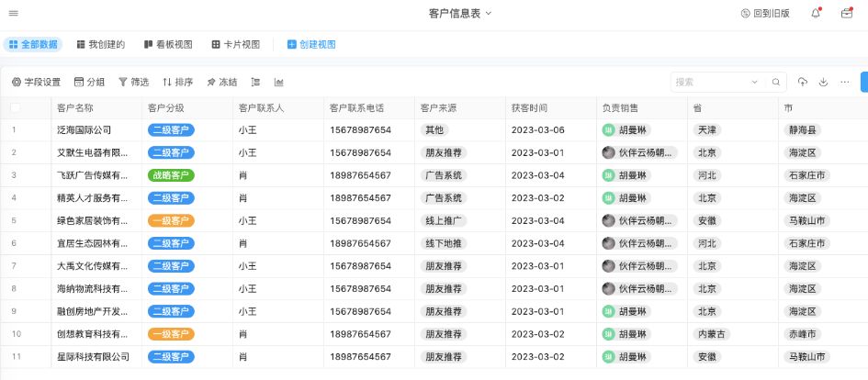Click the cloud upload import icon
The width and height of the screenshot is (868, 380).
803,82
